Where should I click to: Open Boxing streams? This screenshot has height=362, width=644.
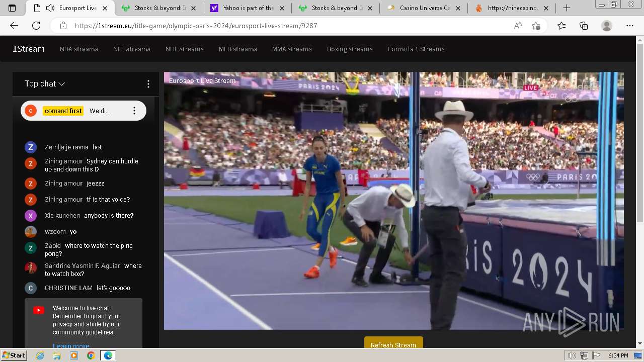coord(350,49)
